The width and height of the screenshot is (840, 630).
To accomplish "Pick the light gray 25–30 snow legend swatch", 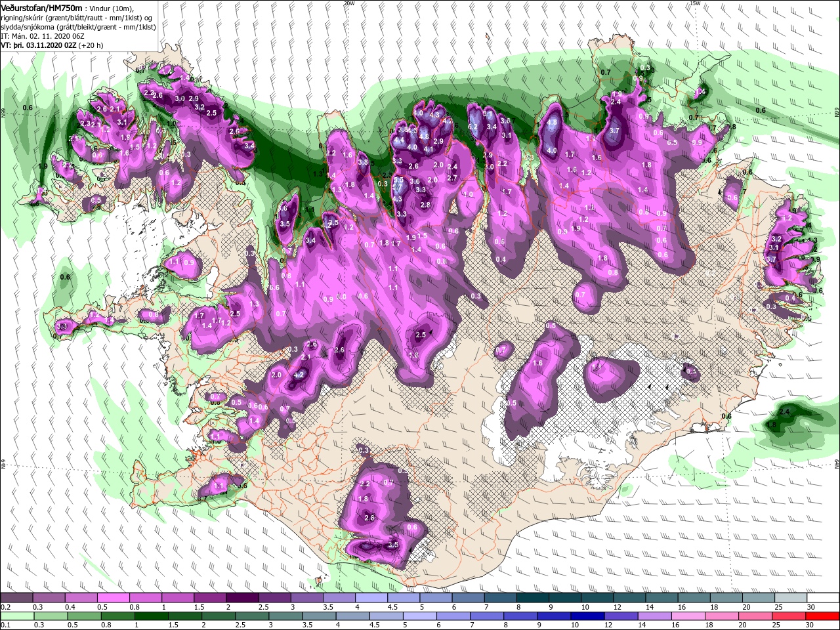I will pyautogui.click(x=791, y=598).
